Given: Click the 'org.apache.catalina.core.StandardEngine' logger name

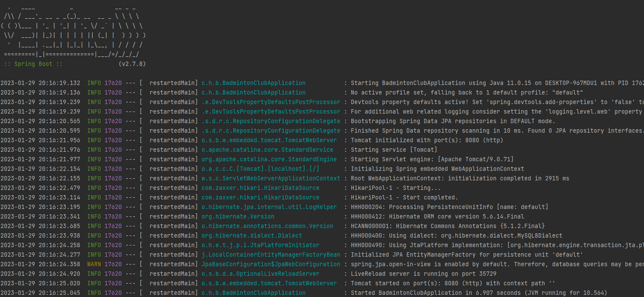Looking at the screenshot, I should click(269, 159).
